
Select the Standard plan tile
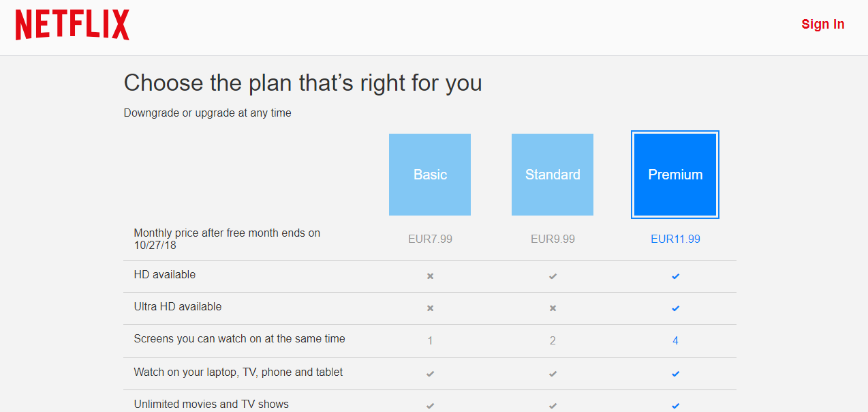(553, 175)
